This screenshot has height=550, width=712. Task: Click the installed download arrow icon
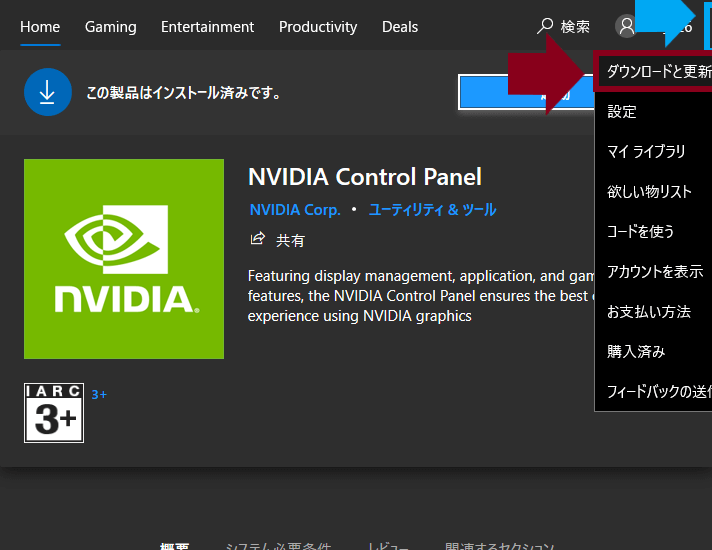click(x=48, y=92)
